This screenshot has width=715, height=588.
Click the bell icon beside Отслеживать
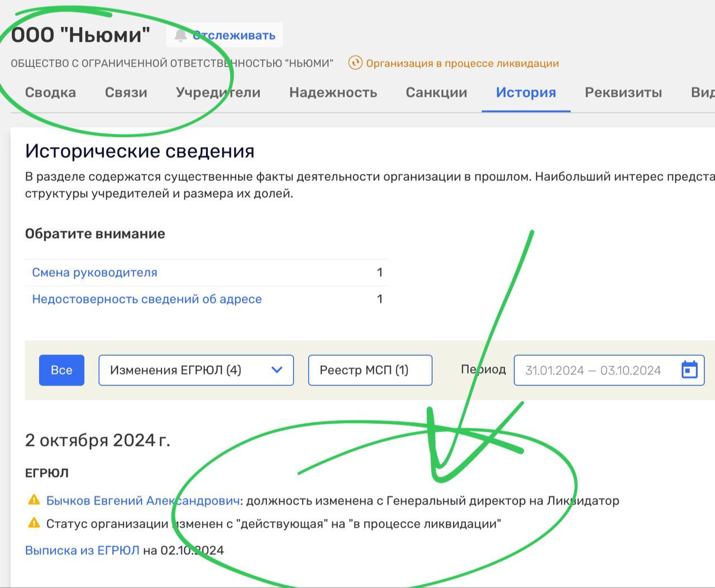pos(180,36)
